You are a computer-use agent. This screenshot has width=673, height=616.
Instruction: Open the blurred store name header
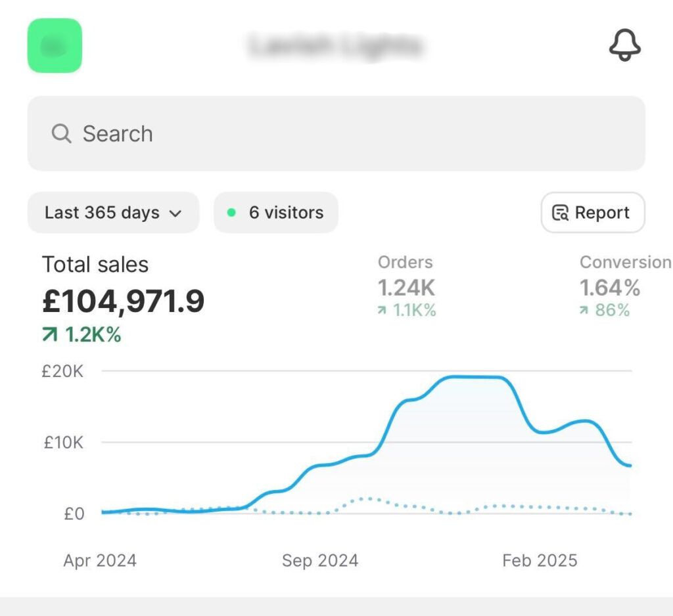click(x=336, y=46)
